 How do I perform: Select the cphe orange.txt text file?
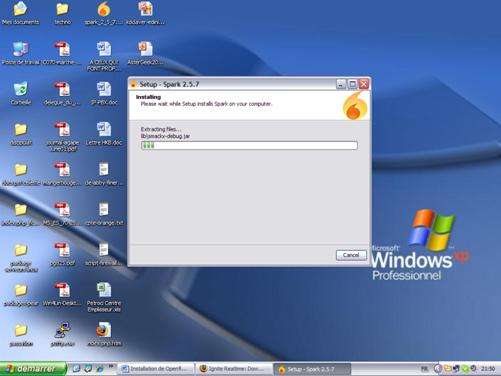coord(104,213)
